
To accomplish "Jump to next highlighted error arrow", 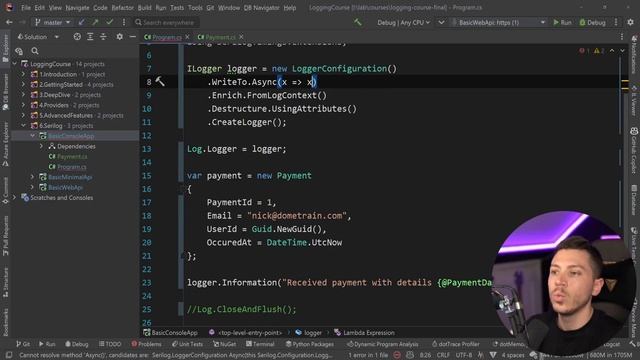I will coord(622,51).
